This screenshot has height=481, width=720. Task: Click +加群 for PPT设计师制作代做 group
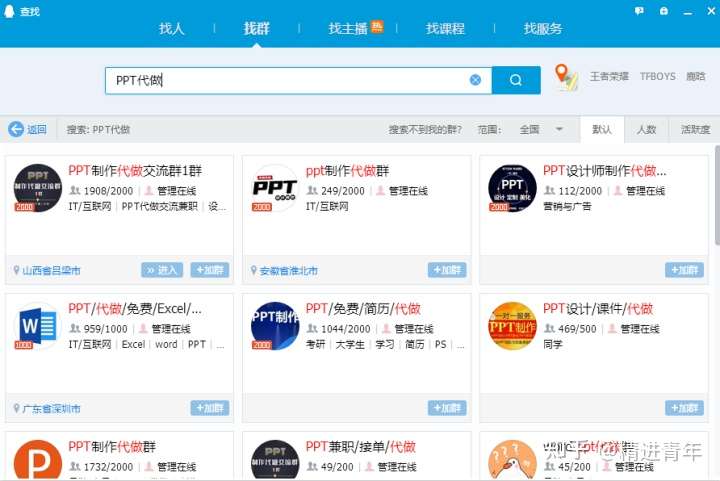[x=684, y=270]
